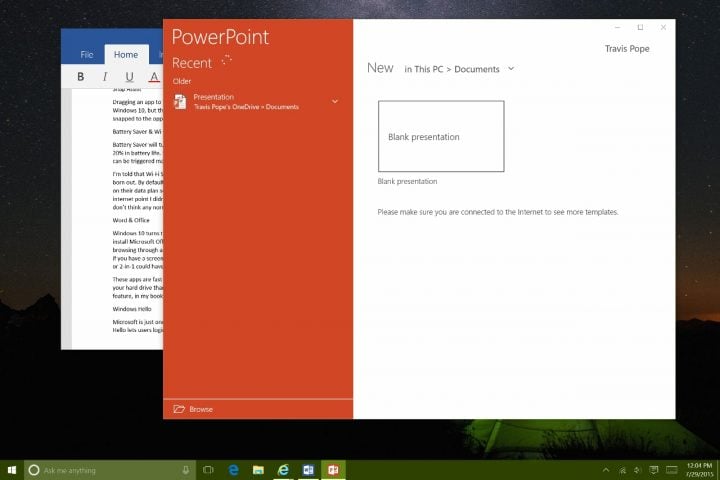Click the Travis Pope account name
This screenshot has width=720, height=480.
[627, 49]
